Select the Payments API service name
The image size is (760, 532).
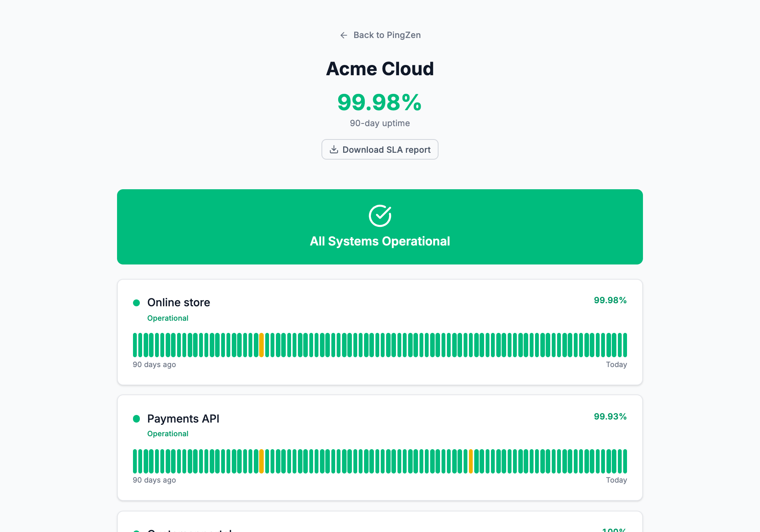(x=183, y=419)
